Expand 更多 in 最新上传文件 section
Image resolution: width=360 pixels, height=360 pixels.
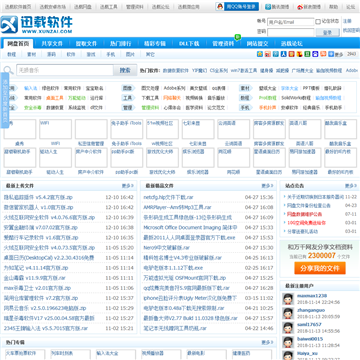[127, 186]
